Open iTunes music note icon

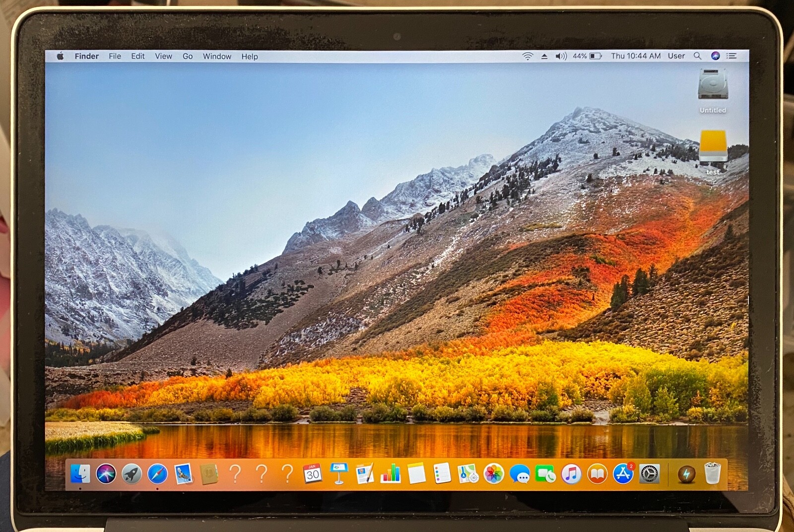pyautogui.click(x=571, y=474)
